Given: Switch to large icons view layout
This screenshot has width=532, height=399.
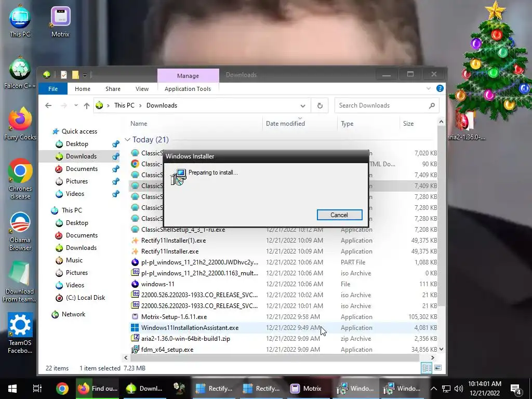Looking at the screenshot, I should (438, 368).
